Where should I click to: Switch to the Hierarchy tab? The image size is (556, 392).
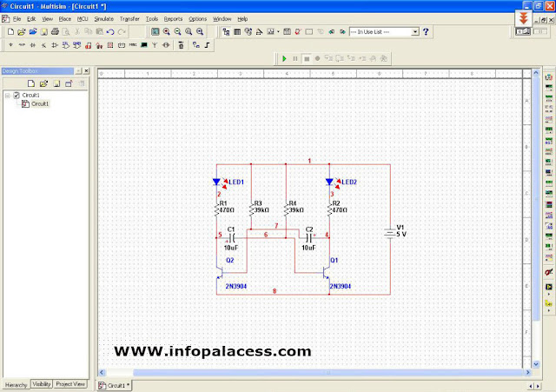(17, 384)
